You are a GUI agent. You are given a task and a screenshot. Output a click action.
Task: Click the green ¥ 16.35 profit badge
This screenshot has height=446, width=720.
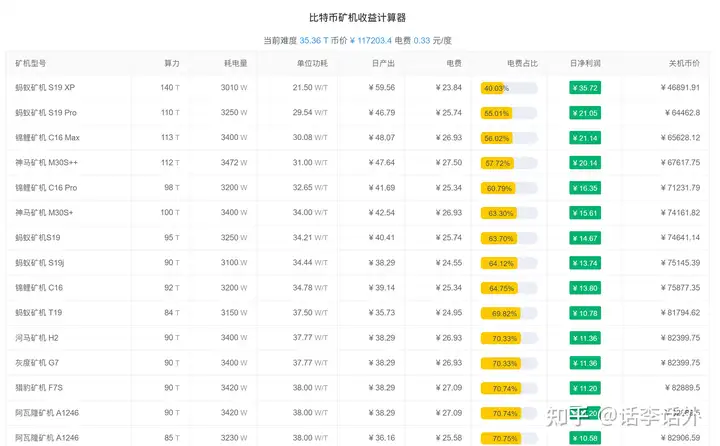pos(585,188)
